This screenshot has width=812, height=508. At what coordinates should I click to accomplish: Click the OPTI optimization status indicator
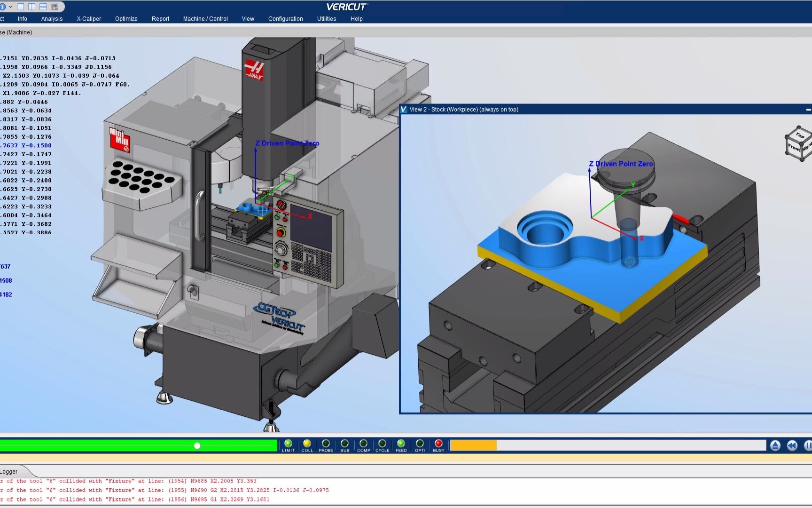click(x=420, y=443)
